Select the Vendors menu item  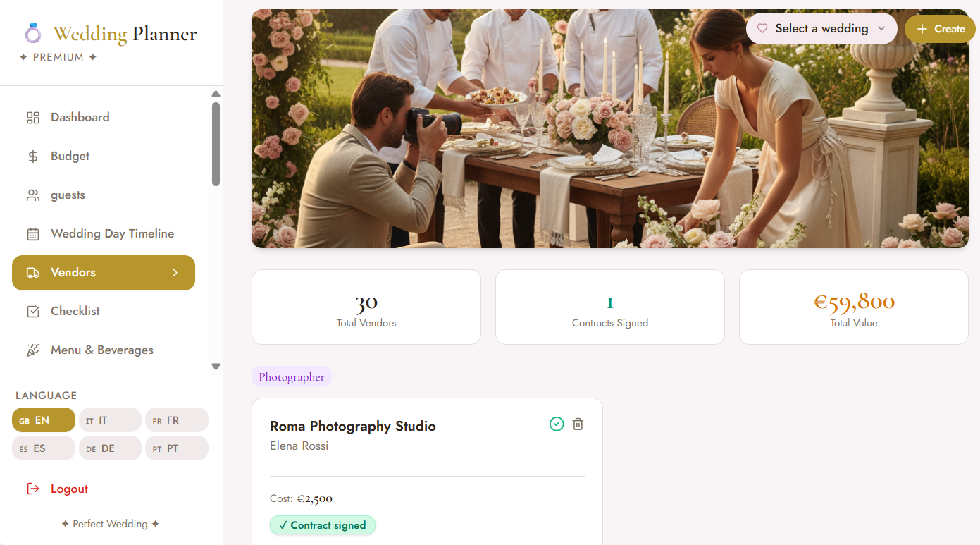pyautogui.click(x=104, y=273)
